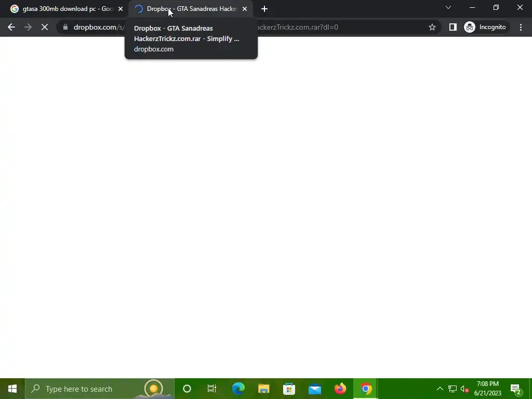Close the Chrome window
532x399 pixels.
point(520,7)
